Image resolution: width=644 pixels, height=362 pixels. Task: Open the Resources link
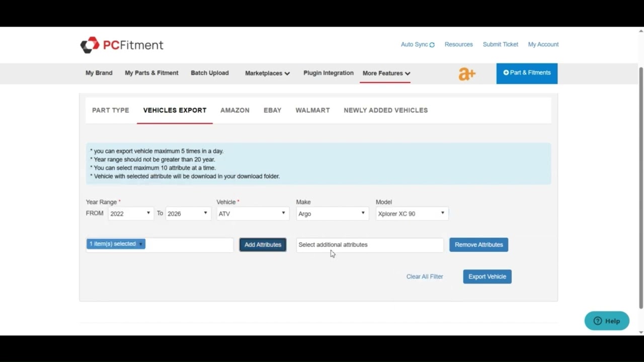point(459,44)
